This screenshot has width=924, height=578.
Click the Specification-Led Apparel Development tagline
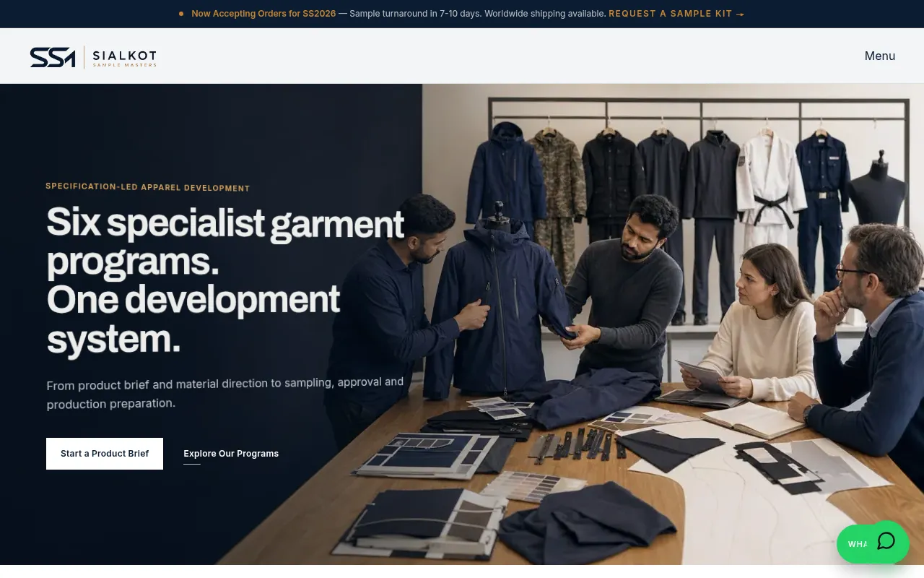[147, 187]
